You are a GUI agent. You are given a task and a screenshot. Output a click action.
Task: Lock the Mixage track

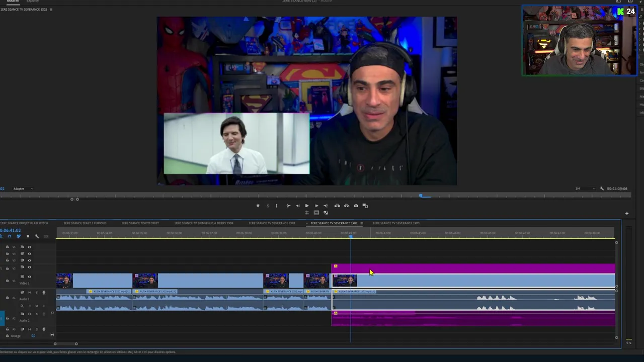(x=7, y=336)
